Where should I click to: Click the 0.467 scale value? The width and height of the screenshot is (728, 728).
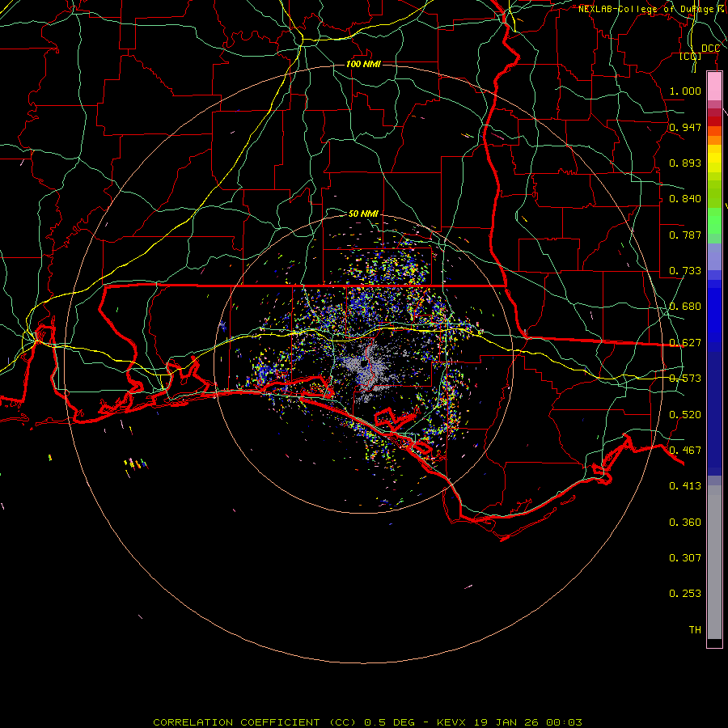pyautogui.click(x=685, y=451)
